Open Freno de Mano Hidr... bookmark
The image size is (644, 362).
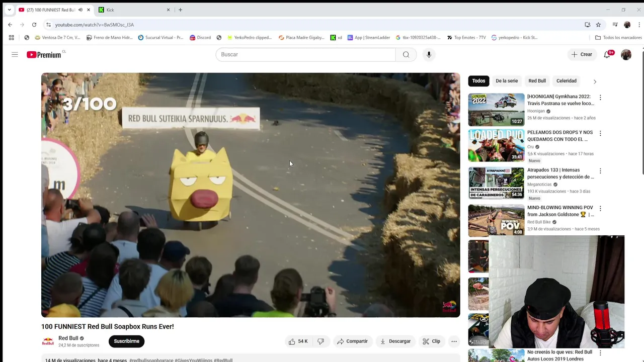(x=109, y=37)
